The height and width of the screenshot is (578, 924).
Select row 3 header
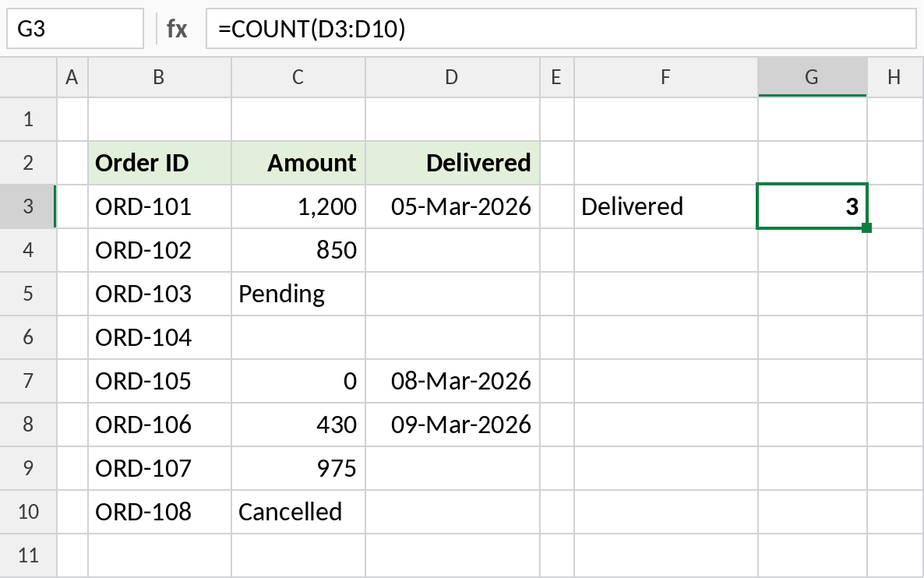click(x=28, y=206)
